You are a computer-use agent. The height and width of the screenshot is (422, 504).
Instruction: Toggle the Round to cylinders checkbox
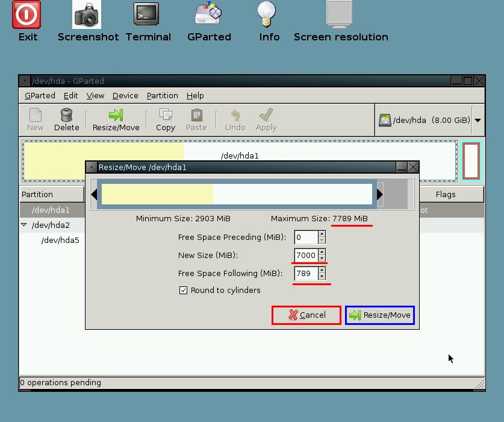click(183, 291)
